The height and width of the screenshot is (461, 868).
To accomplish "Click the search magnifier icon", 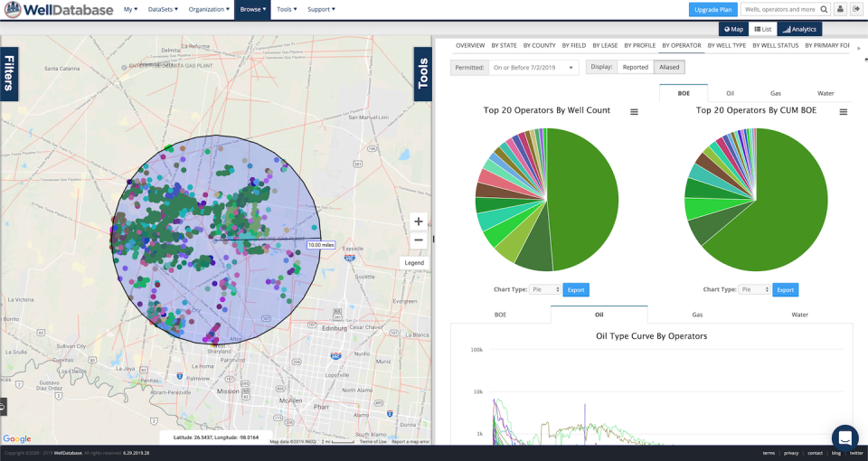I will click(x=824, y=9).
